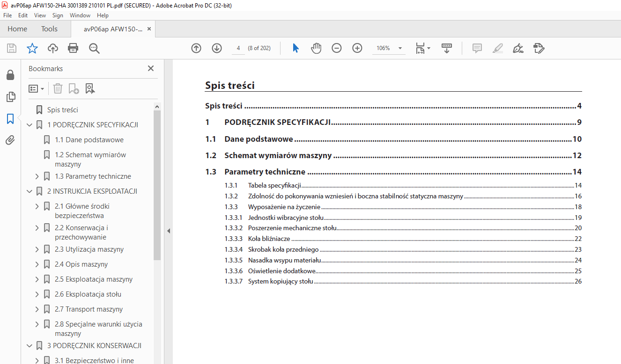
Task: Click the new bookmark icon
Action: (x=74, y=88)
